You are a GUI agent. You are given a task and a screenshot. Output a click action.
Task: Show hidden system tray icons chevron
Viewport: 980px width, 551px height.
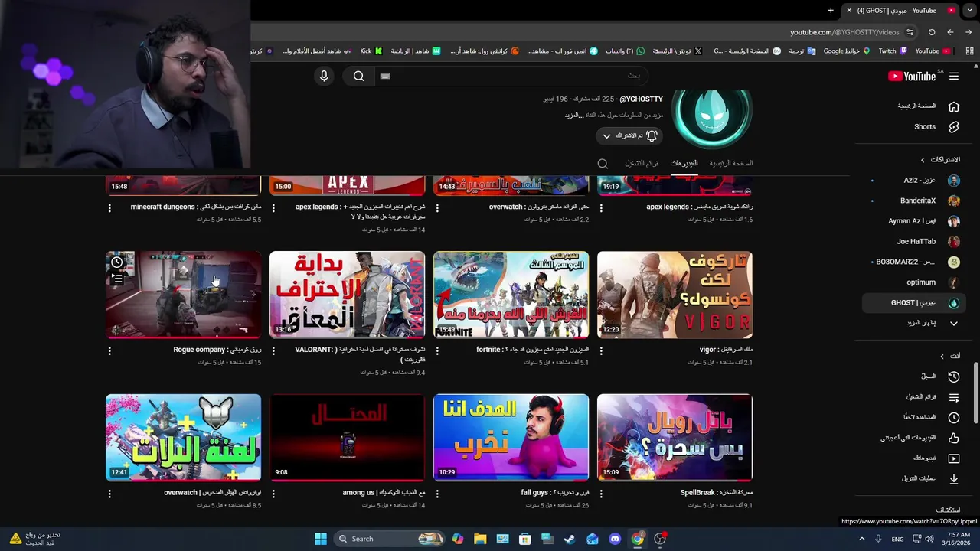[x=861, y=539]
